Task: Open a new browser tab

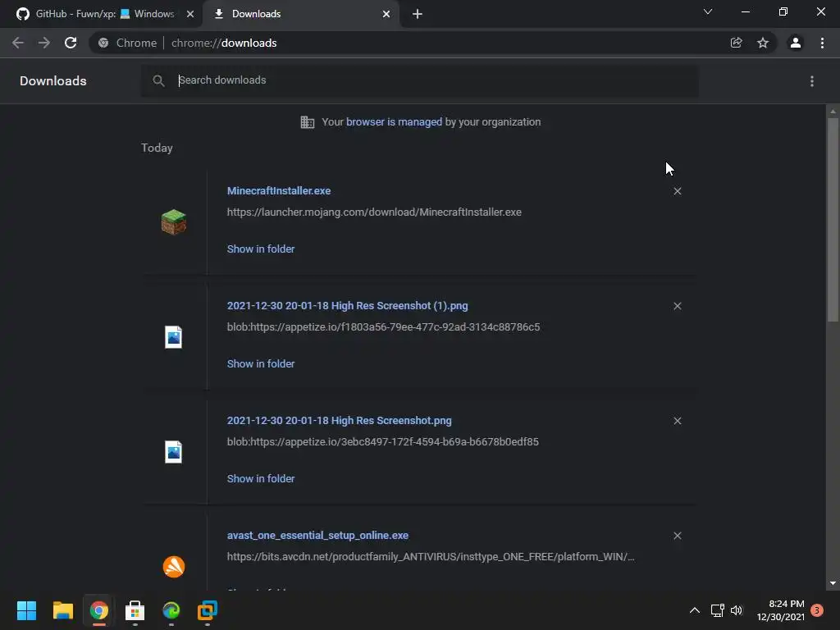Action: [418, 14]
